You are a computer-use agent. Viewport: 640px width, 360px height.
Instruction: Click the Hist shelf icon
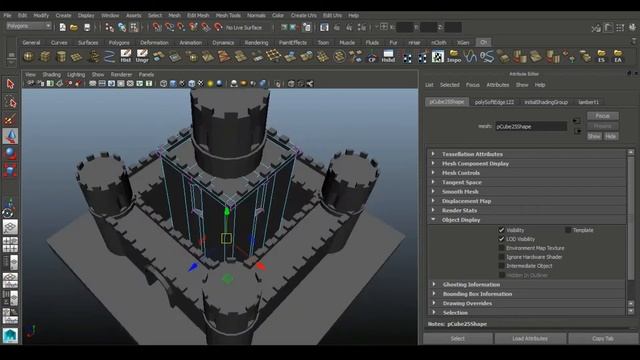[126, 56]
